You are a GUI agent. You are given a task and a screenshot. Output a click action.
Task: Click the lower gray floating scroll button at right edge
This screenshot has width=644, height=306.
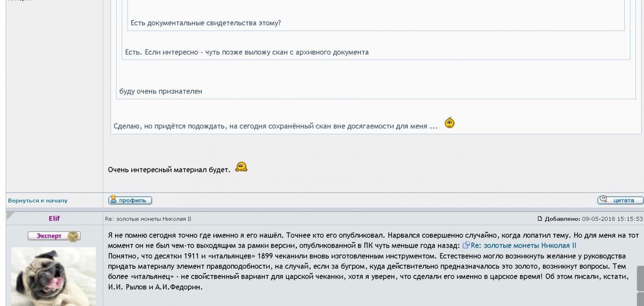[640, 300]
